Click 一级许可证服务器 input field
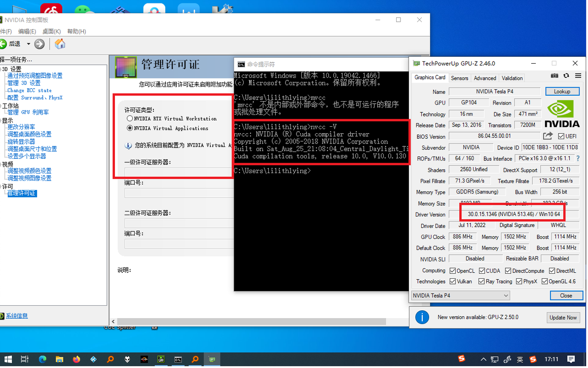This screenshot has width=588, height=368. coord(179,172)
